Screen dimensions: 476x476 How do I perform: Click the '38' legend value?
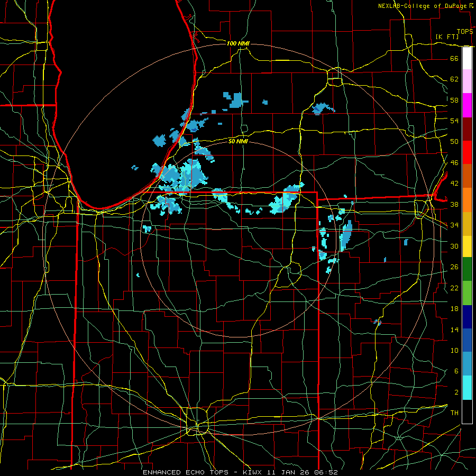pos(454,205)
